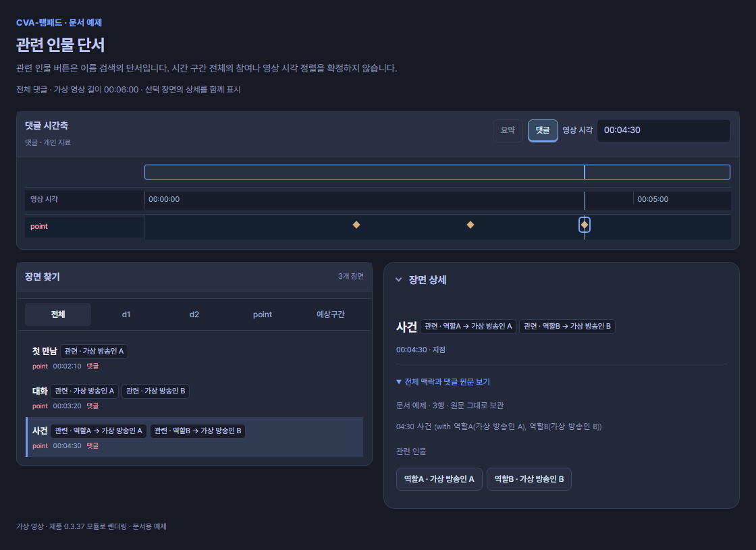The width and height of the screenshot is (756, 550).
Task: Click the point track label
Action: point(39,227)
